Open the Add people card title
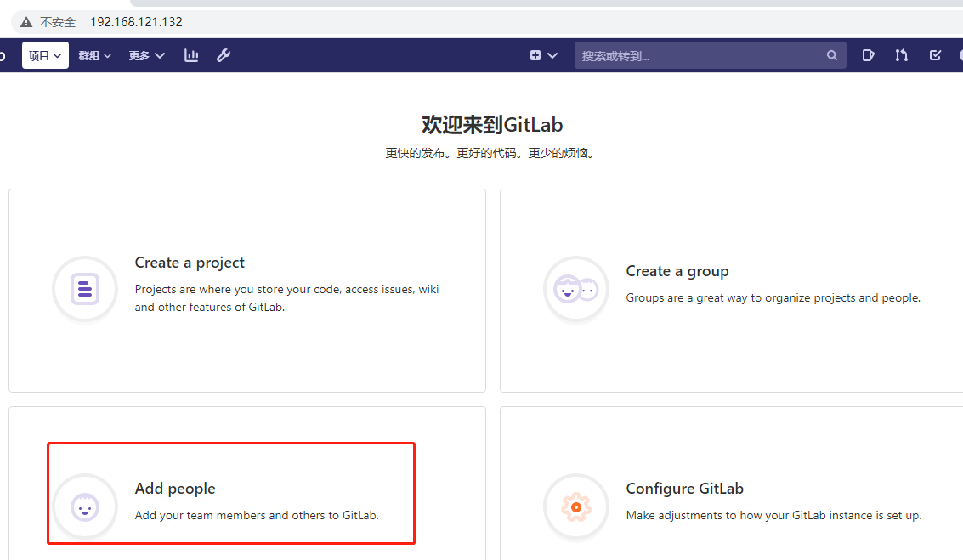 [175, 489]
